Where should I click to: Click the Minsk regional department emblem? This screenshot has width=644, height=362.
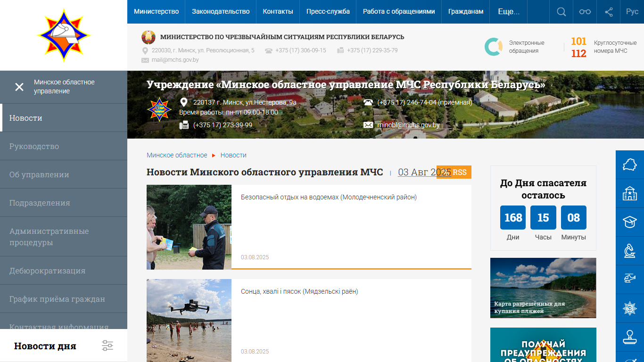[159, 109]
